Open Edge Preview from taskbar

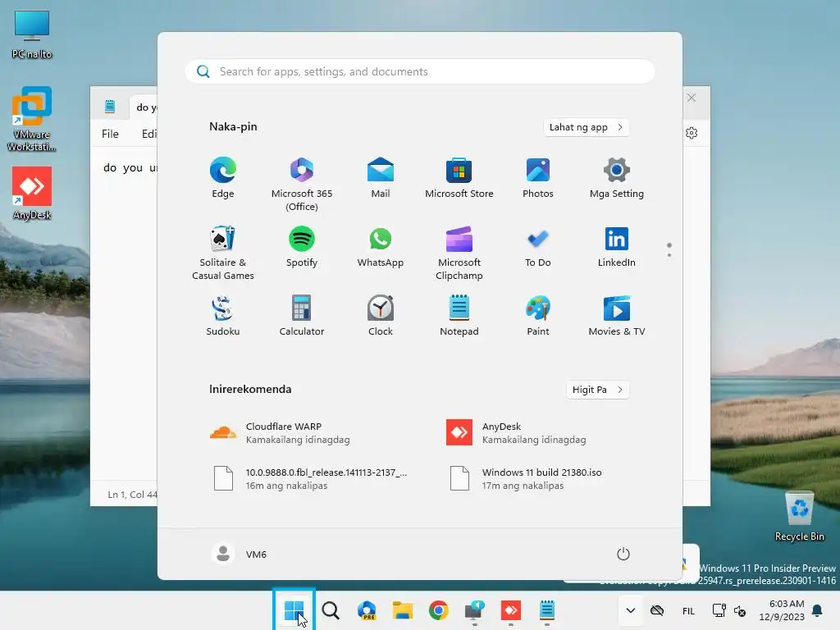point(367,610)
